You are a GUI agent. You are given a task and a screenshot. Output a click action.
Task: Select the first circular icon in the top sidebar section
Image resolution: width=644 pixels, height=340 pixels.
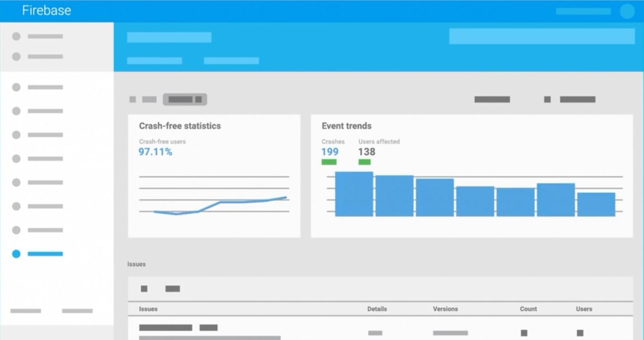(x=17, y=36)
